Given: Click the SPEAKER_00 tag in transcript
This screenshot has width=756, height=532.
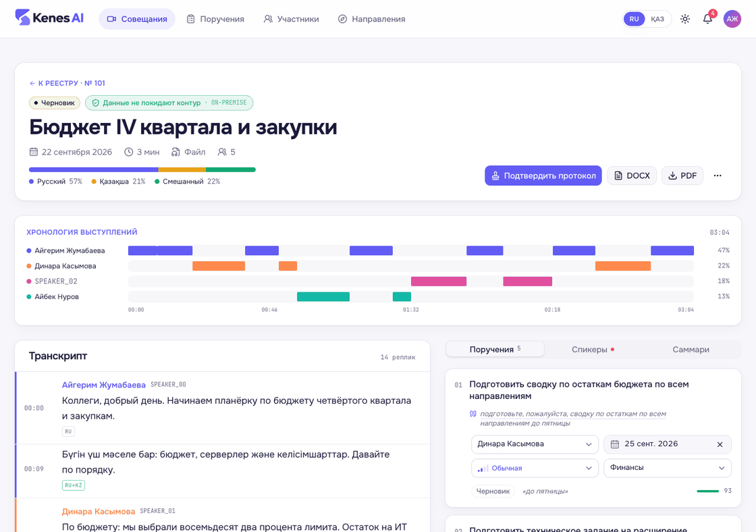Looking at the screenshot, I should tap(168, 384).
